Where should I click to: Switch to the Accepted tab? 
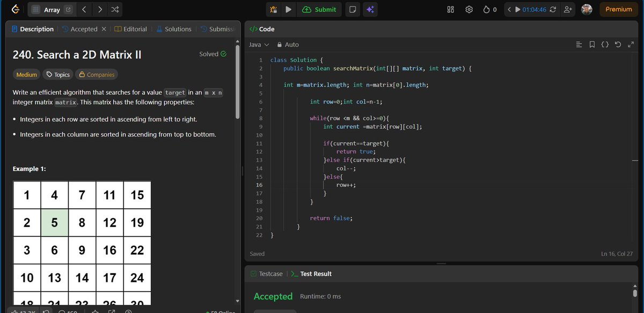[x=80, y=29]
